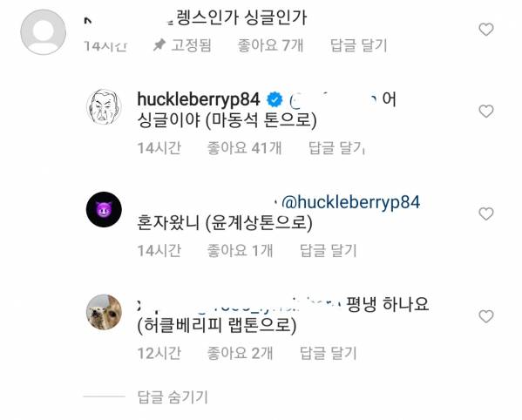Viewport: 522px width, 420px height.
Task: Tap the pin icon next to 고정됨
Action: coord(159,45)
